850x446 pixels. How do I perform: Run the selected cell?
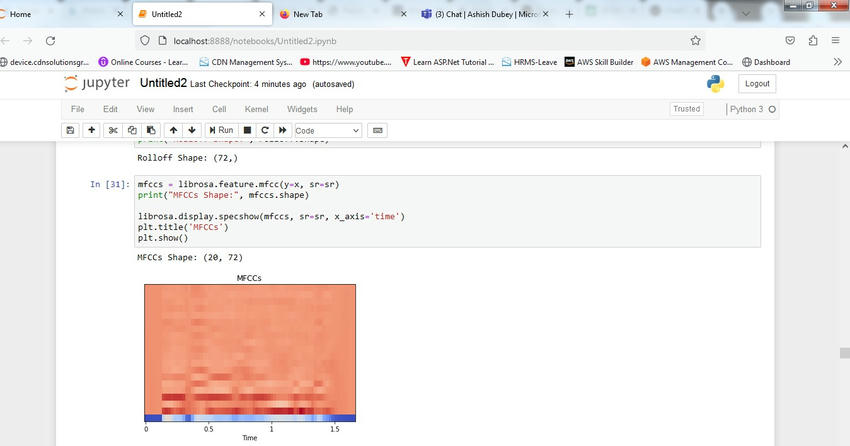(221, 131)
